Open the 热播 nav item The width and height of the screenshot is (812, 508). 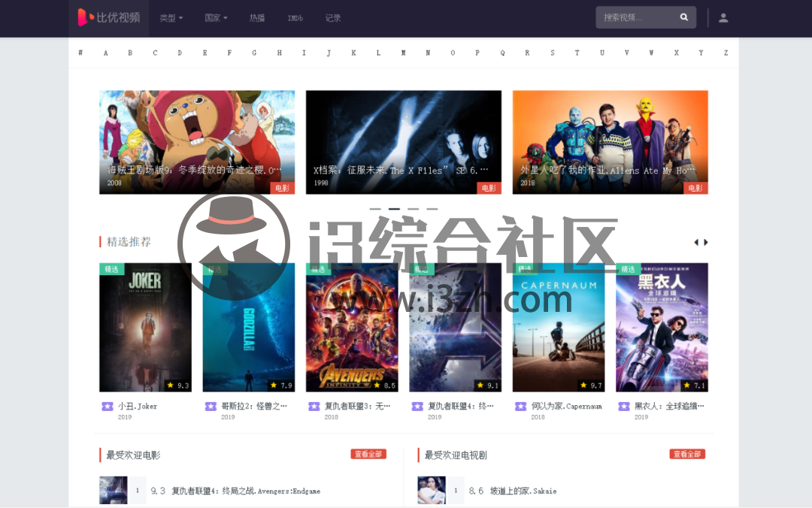[257, 18]
